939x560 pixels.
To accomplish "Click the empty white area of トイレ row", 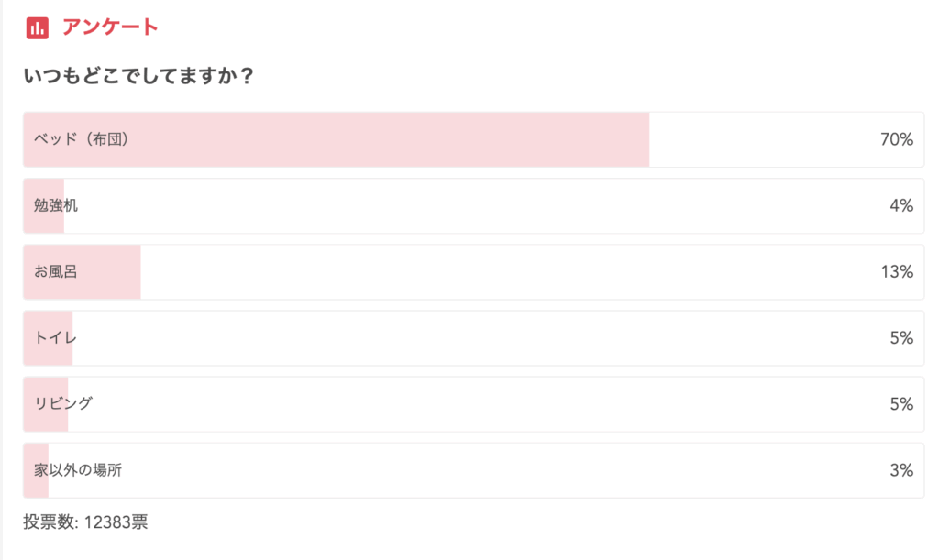I will click(x=458, y=338).
